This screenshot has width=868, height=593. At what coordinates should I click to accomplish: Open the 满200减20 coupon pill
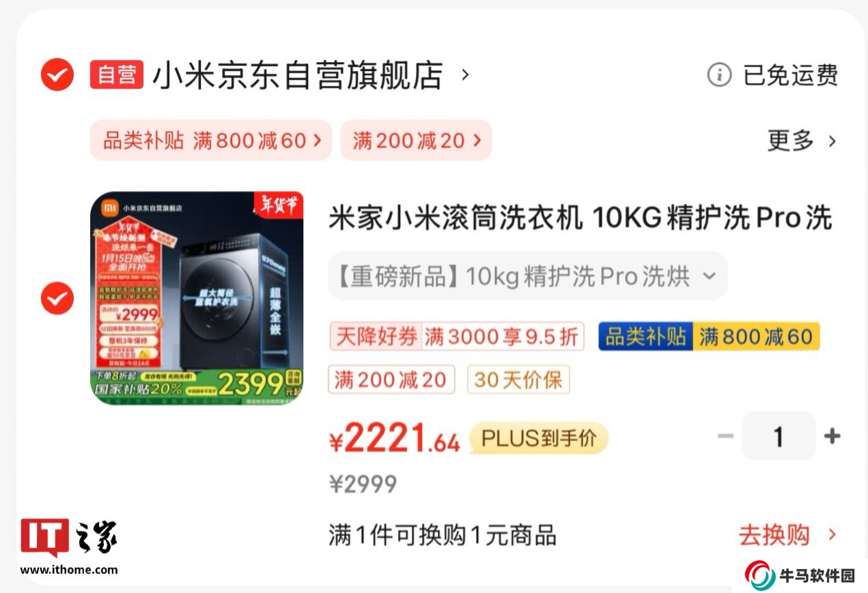point(416,141)
